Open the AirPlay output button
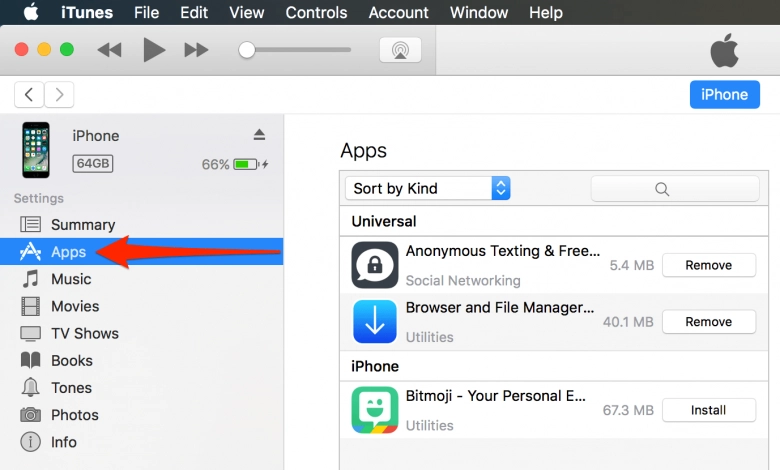 coord(400,50)
